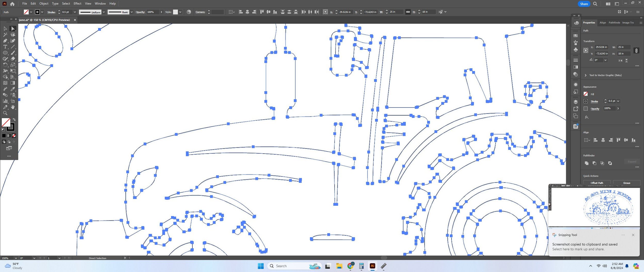Expand Text to Vector Graphic (Beta) section

[586, 75]
